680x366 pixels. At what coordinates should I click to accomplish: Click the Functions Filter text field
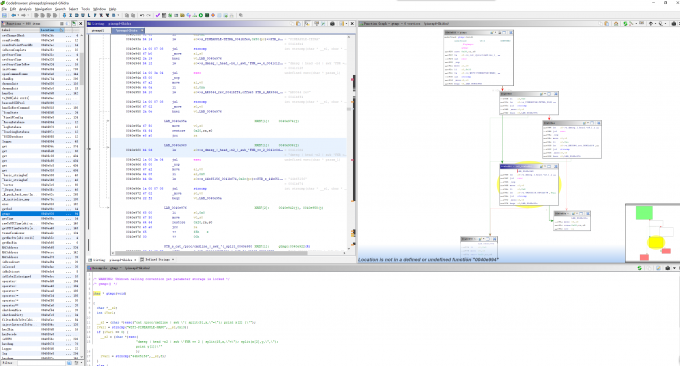pos(42,363)
